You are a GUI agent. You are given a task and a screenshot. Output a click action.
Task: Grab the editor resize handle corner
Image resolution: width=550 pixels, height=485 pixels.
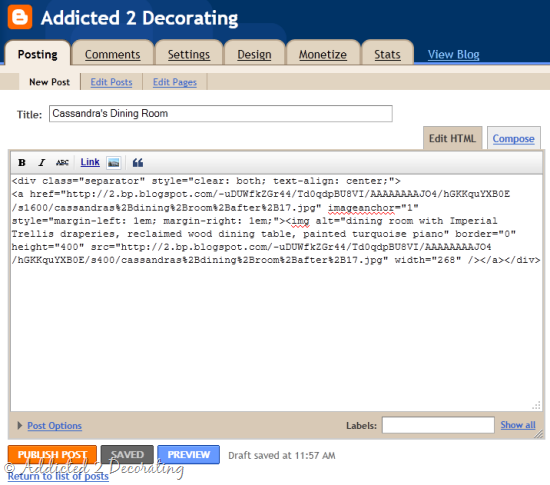[538, 435]
